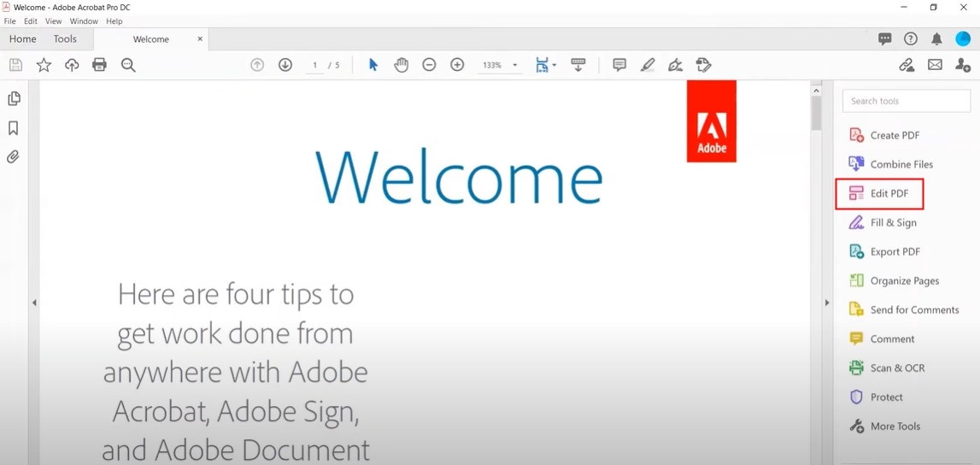Open the Scan & OCR tool
Image resolution: width=980 pixels, height=465 pixels.
(886, 368)
